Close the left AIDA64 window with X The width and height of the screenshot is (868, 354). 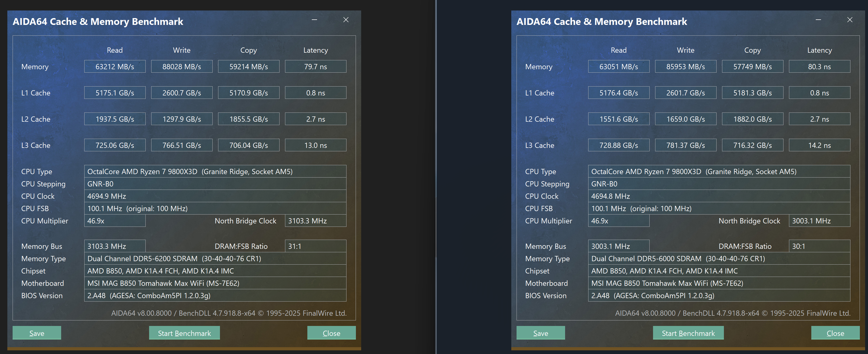coord(346,20)
